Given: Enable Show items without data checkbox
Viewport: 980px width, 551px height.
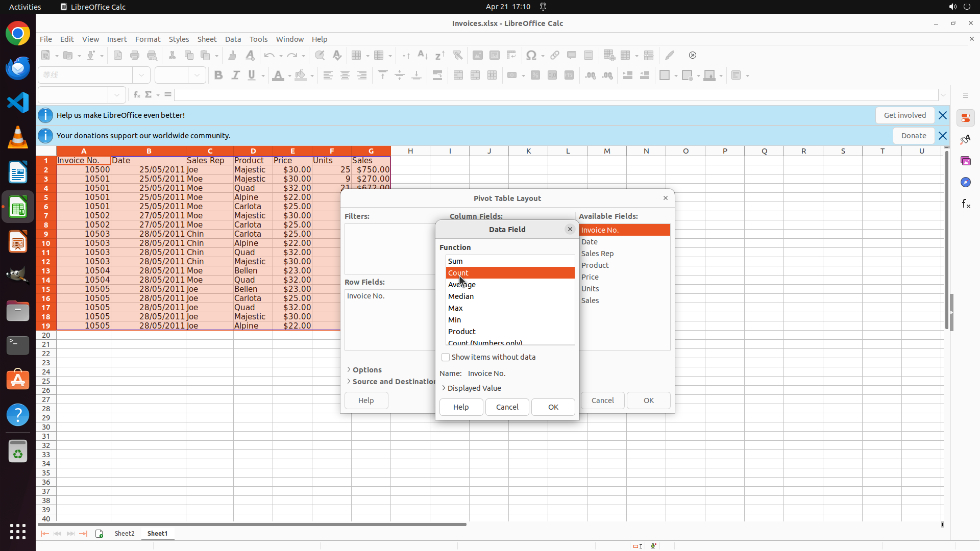Looking at the screenshot, I should (x=446, y=357).
